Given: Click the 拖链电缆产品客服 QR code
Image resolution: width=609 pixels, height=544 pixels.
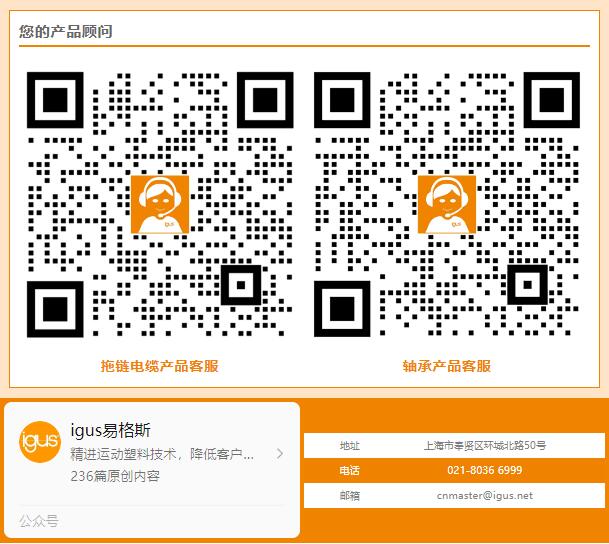Looking at the screenshot, I should 160,204.
